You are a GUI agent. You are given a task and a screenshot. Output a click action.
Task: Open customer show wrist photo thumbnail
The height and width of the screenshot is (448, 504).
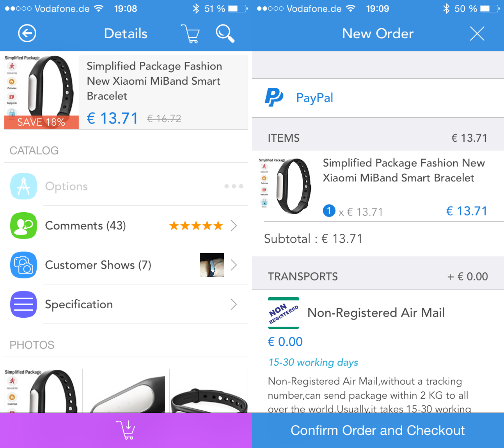(212, 265)
